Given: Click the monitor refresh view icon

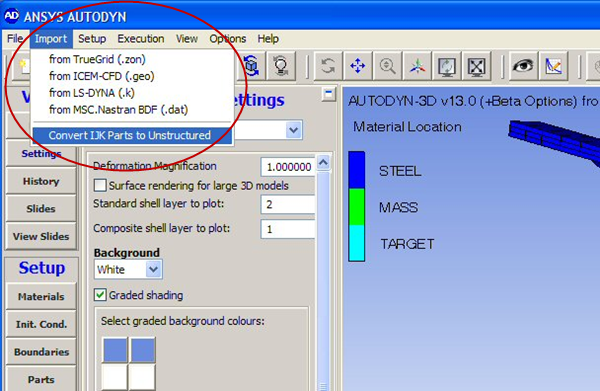Looking at the screenshot, I should 447,66.
